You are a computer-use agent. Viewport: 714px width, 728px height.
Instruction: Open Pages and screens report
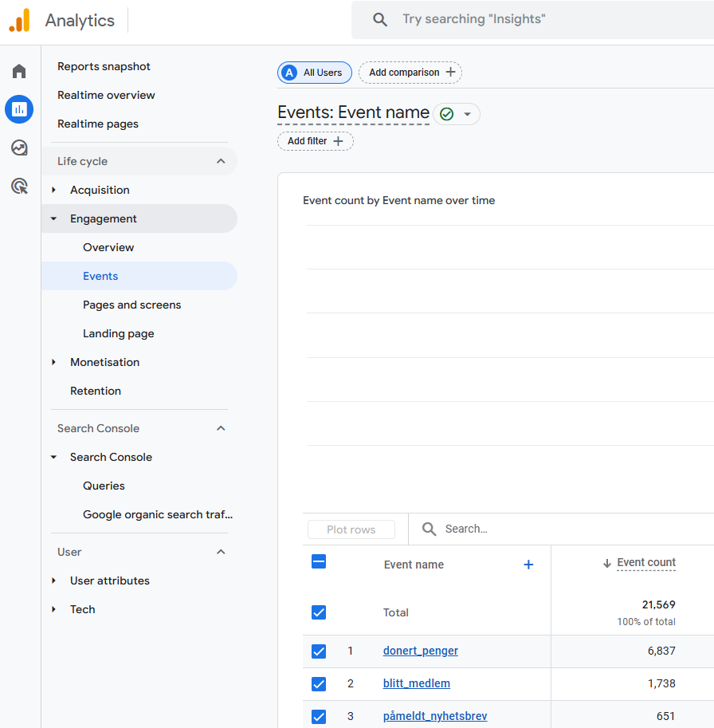131,305
